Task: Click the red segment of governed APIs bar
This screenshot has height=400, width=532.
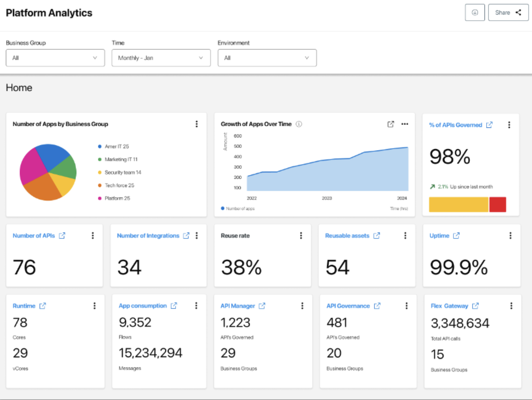Action: coord(497,204)
